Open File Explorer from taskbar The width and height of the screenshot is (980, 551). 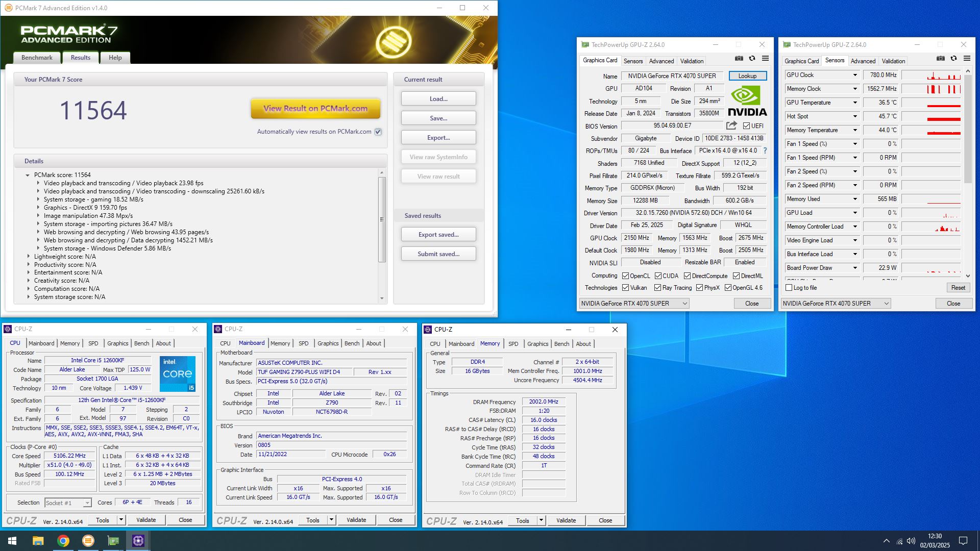point(38,541)
